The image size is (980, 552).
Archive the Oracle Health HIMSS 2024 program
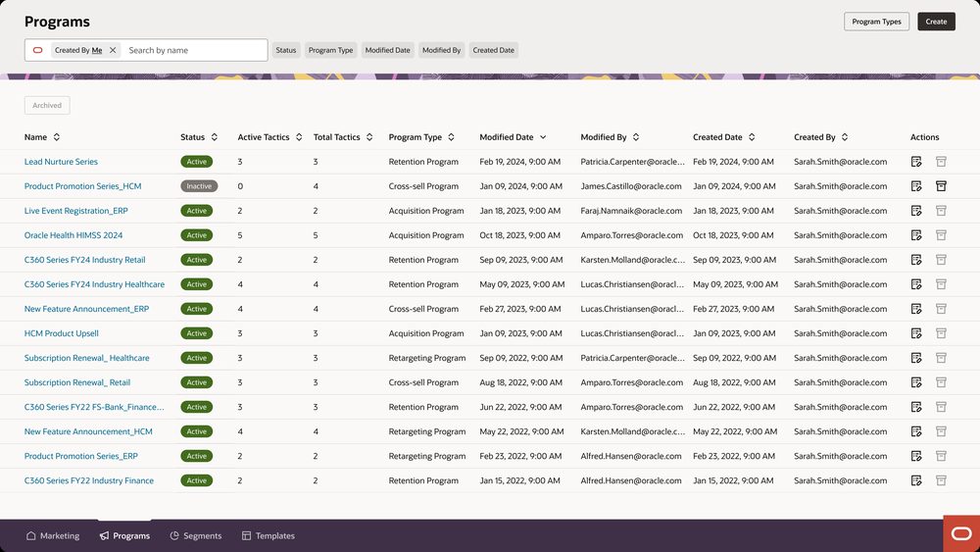pos(941,235)
